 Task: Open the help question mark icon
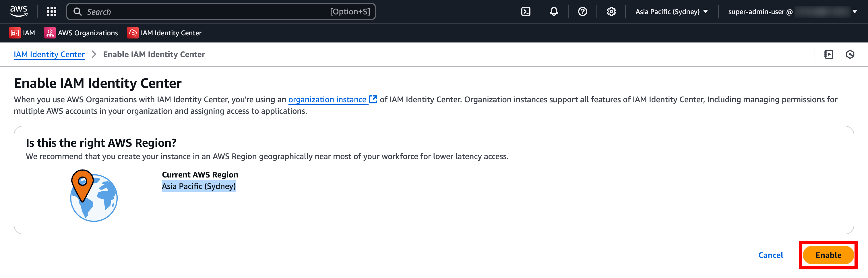pyautogui.click(x=583, y=11)
